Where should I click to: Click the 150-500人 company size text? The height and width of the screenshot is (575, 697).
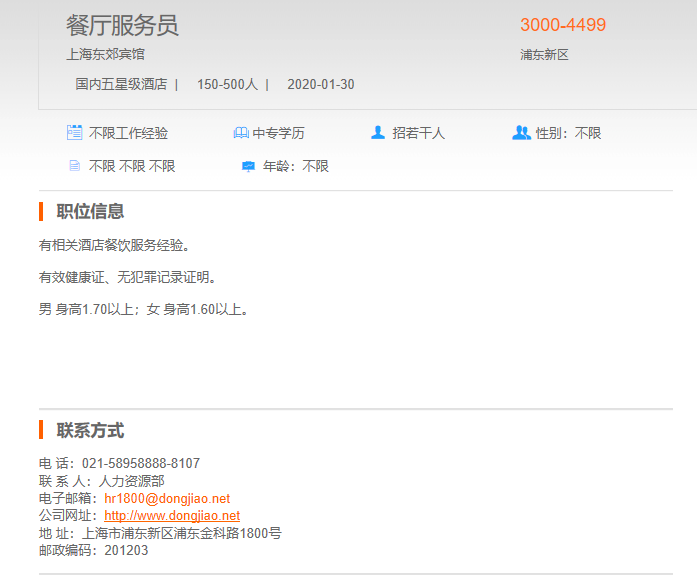(x=227, y=84)
